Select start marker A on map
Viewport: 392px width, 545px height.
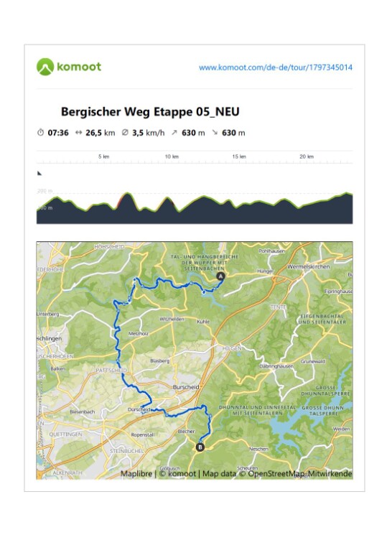[x=220, y=276]
